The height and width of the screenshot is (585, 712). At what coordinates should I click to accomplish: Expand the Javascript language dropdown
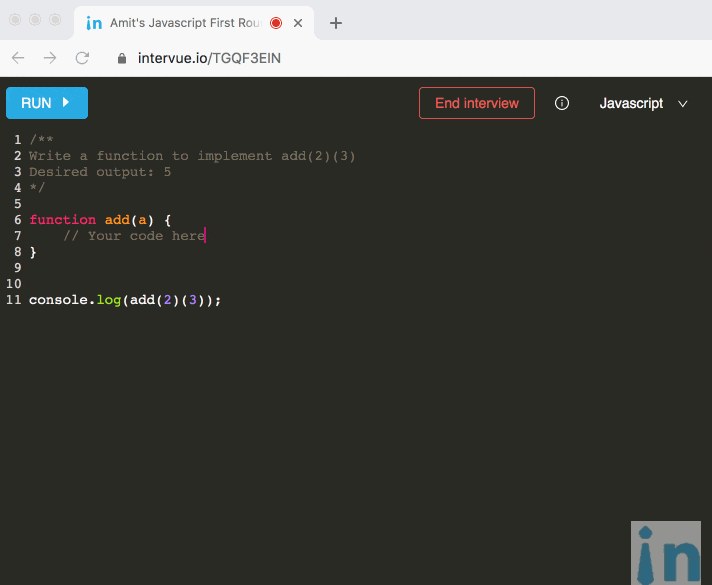644,103
